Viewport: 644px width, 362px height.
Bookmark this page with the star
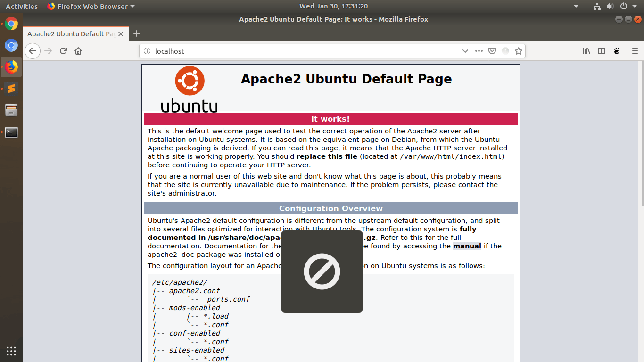click(x=518, y=51)
